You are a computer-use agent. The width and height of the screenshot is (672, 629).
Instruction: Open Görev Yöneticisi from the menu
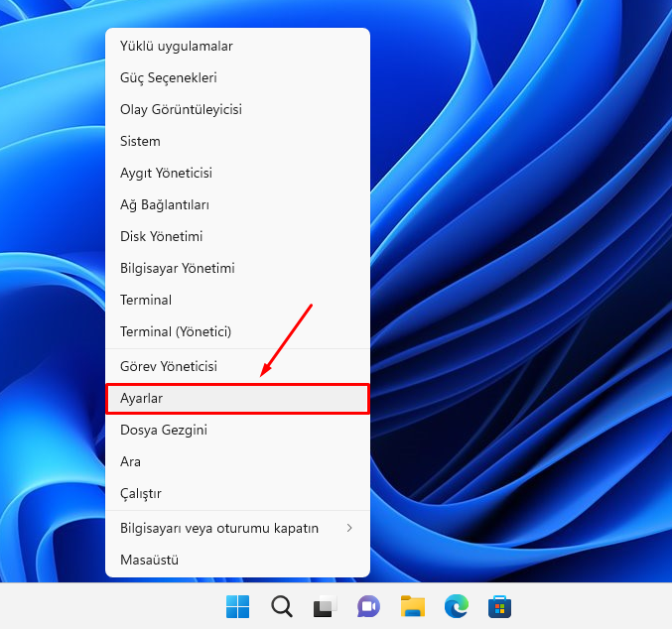(168, 366)
